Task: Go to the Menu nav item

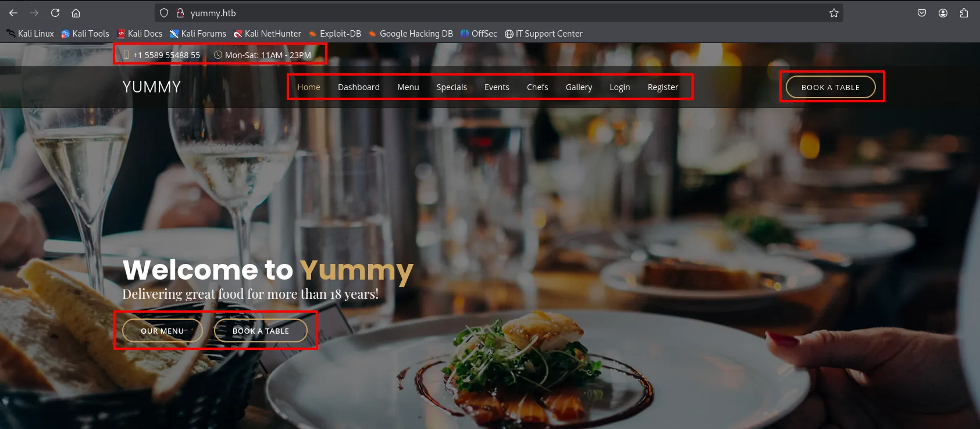Action: pyautogui.click(x=408, y=87)
